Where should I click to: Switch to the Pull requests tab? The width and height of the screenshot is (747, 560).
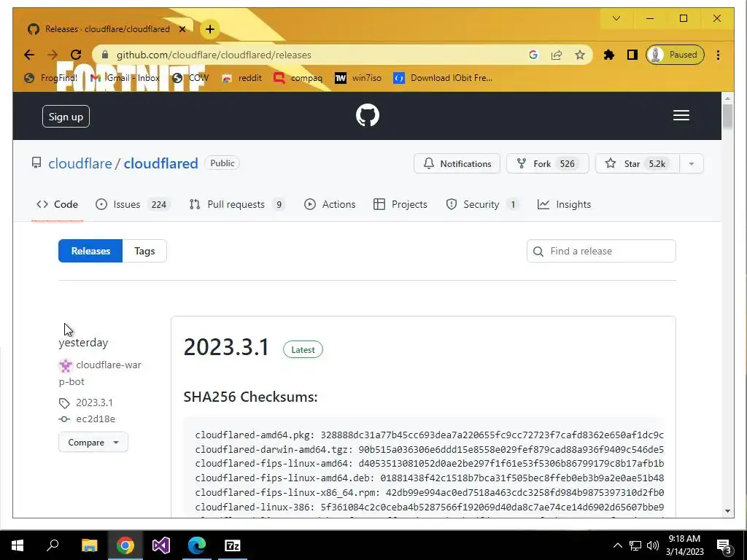pos(237,204)
